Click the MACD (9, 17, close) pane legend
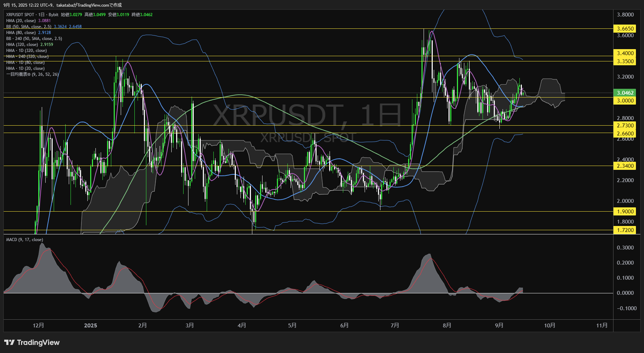The width and height of the screenshot is (644, 353). (25, 240)
